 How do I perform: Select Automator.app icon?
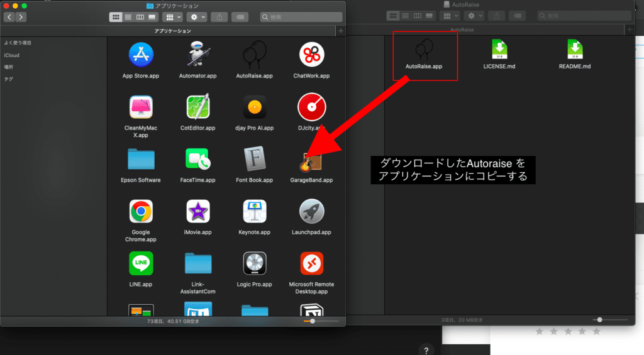pos(197,54)
